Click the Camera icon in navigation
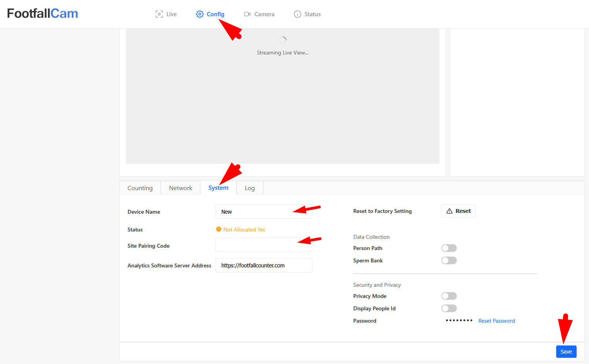The height and width of the screenshot is (364, 589). tap(247, 14)
